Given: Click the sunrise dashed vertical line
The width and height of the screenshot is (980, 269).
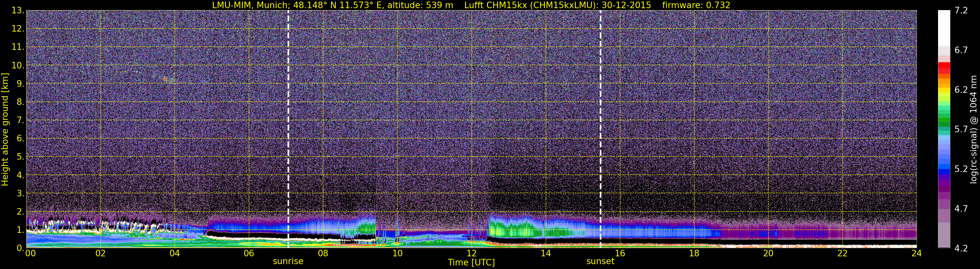Looking at the screenshot, I should coord(288,129).
